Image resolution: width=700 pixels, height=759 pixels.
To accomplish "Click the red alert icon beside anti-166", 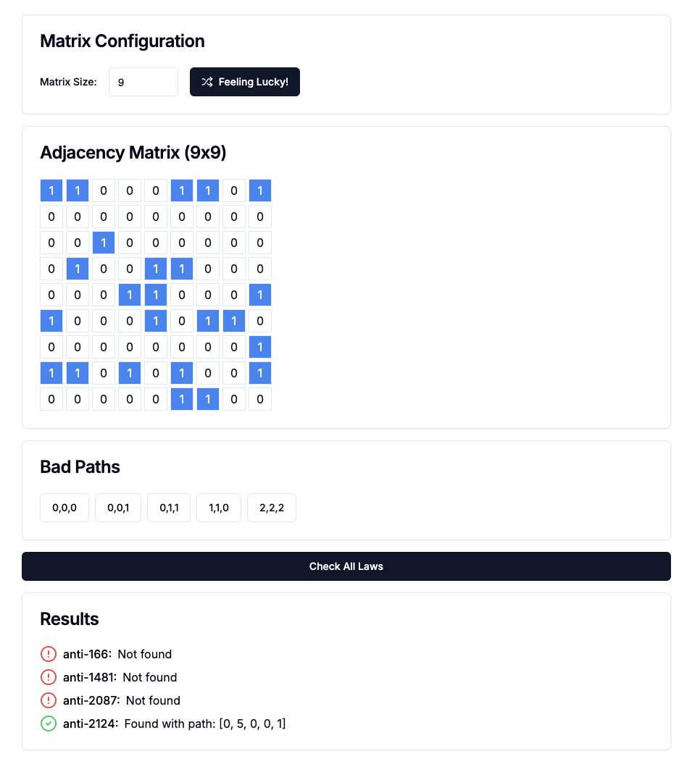I will pyautogui.click(x=49, y=654).
